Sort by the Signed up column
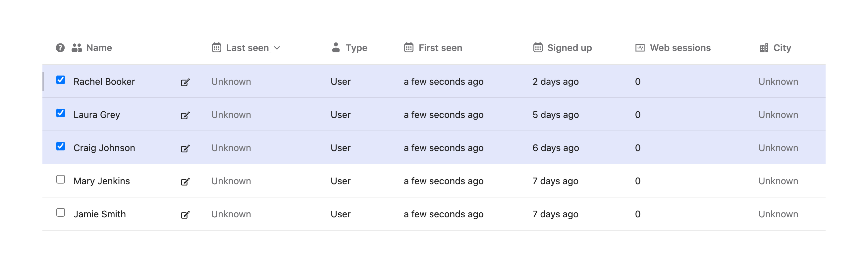Screen dimensions: 868x273 click(569, 48)
